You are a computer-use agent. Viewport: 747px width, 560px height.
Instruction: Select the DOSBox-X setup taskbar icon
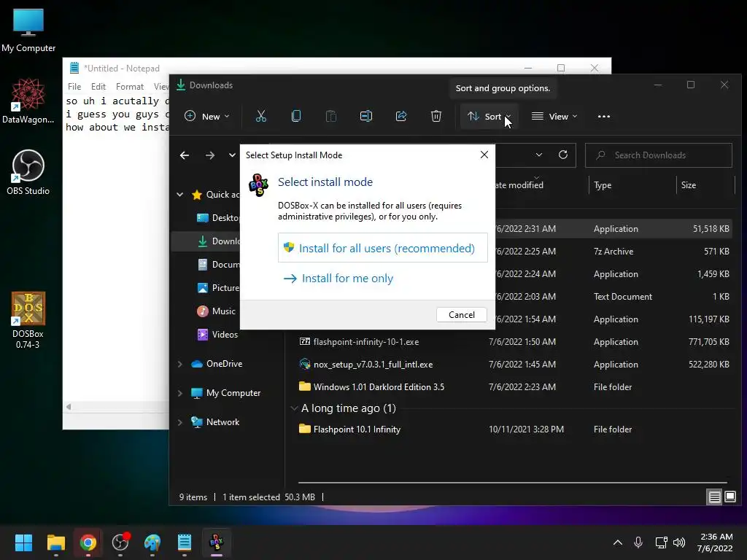[217, 542]
